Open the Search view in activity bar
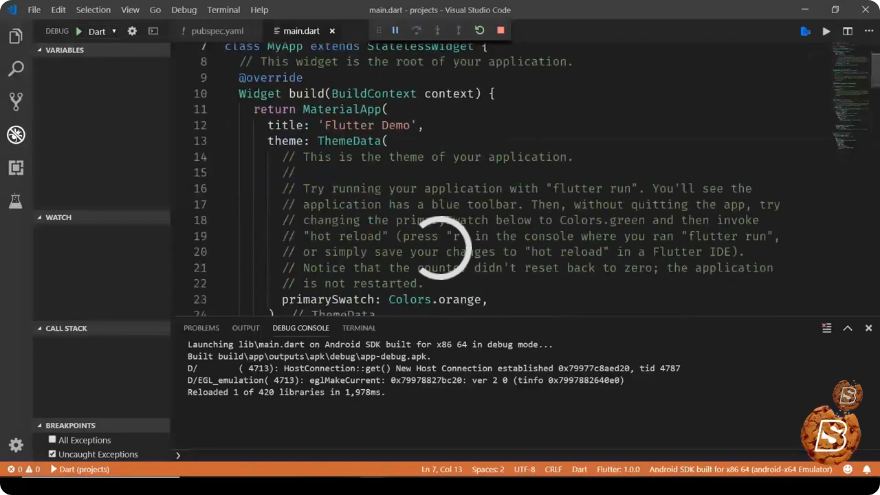The height and width of the screenshot is (495, 880). tap(16, 69)
